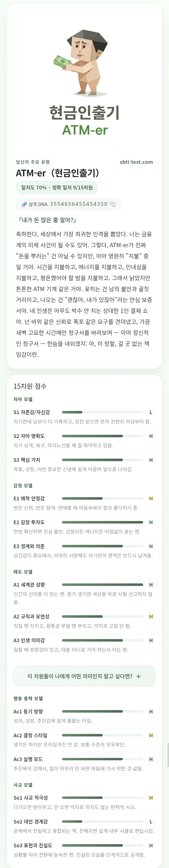Click the 일치도 70% match badge
This screenshot has width=169, height=868.
pyautogui.click(x=57, y=187)
